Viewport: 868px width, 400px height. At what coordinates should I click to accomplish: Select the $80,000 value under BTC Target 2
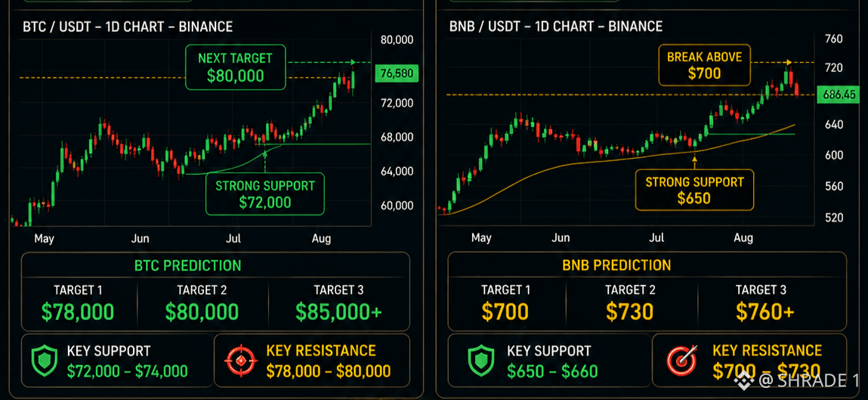coord(202,312)
